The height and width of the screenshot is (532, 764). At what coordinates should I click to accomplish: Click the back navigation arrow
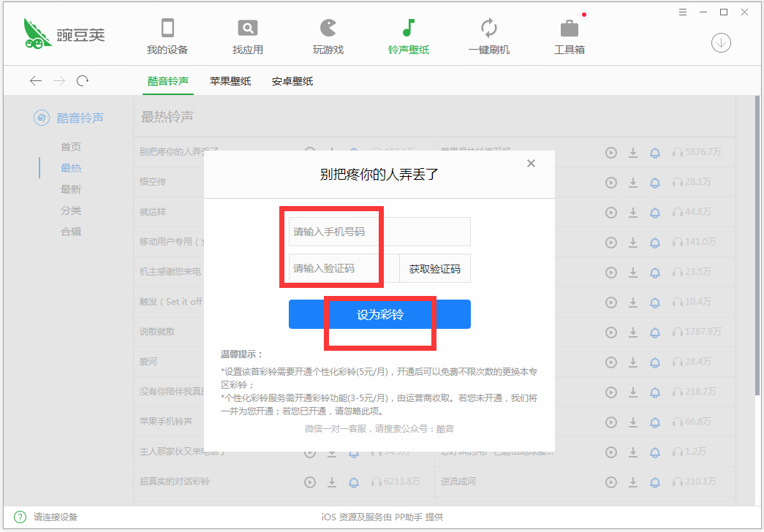[36, 81]
